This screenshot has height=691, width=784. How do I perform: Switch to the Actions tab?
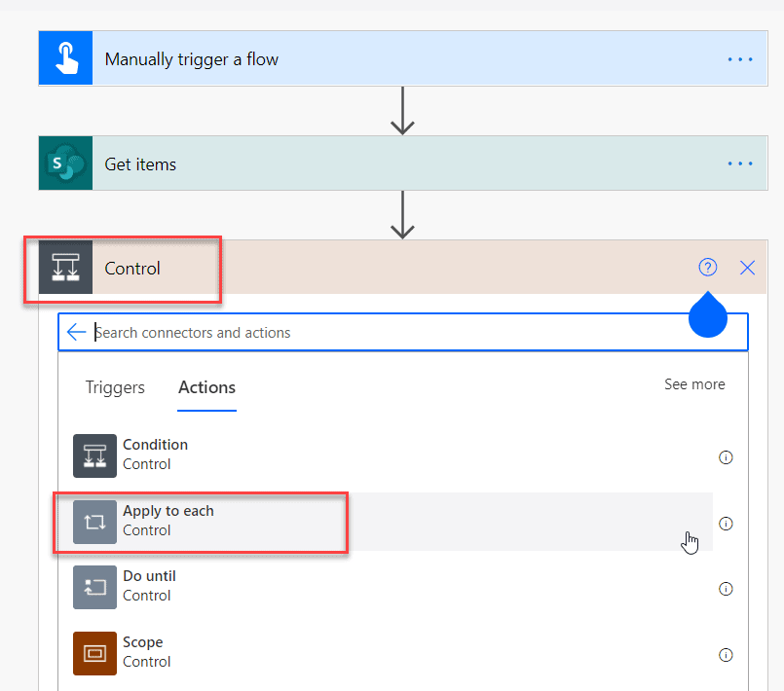click(x=206, y=387)
